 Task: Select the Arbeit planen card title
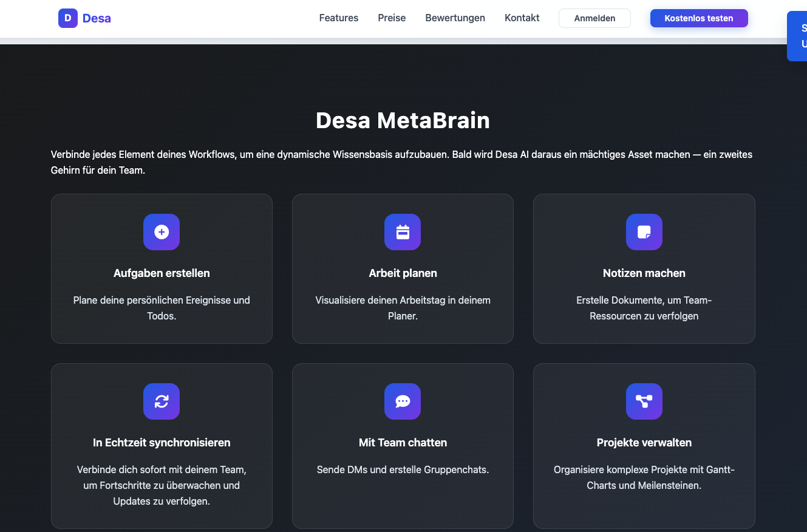(403, 273)
